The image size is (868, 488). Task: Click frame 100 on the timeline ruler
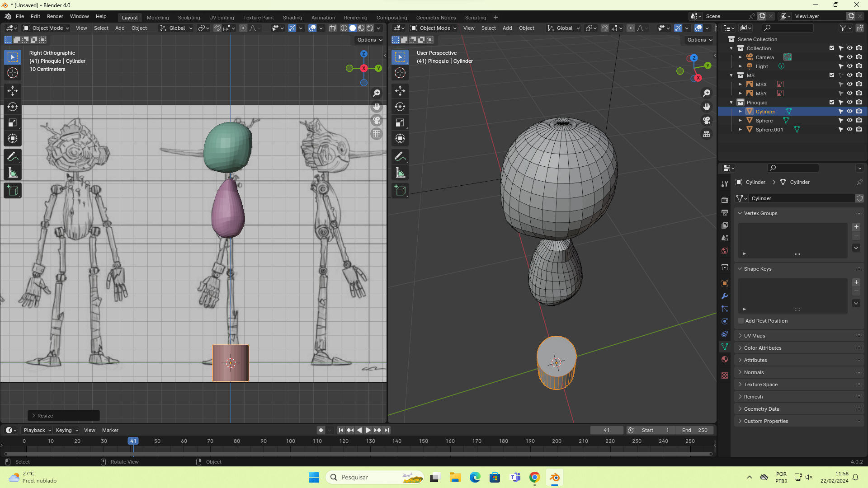point(290,441)
